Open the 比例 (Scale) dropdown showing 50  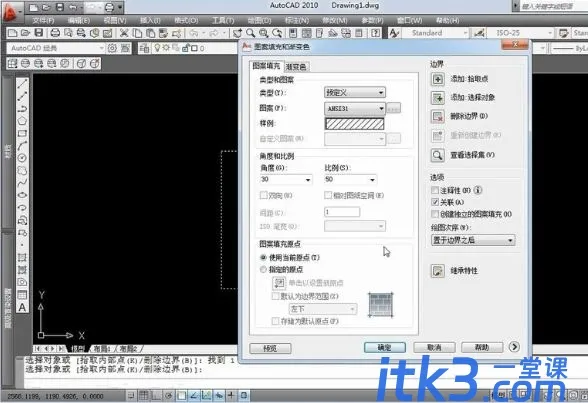[x=350, y=180]
